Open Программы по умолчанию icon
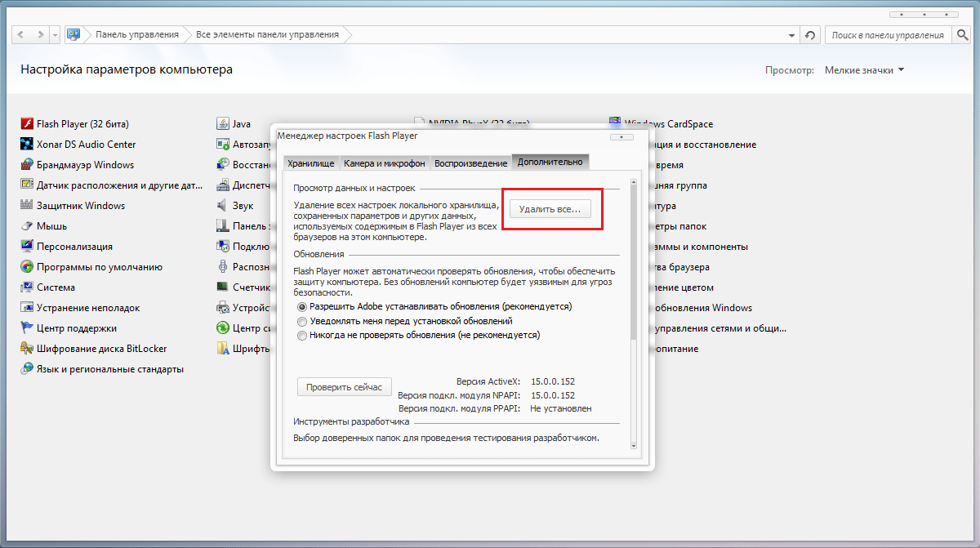Viewport: 980px width, 548px height. click(x=27, y=267)
